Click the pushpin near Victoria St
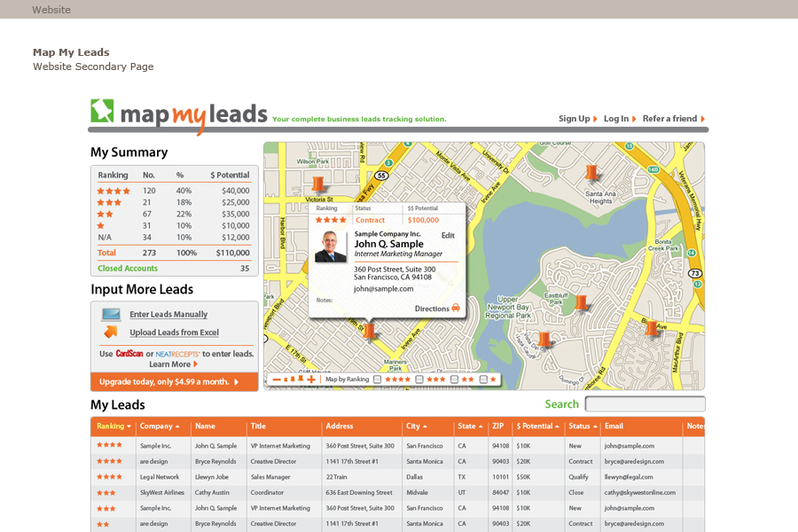This screenshot has height=532, width=798. pyautogui.click(x=319, y=184)
